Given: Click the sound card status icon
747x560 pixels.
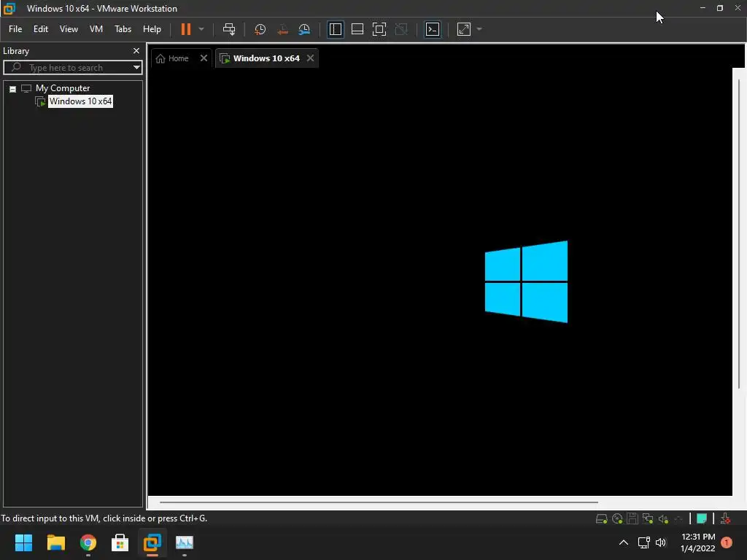Looking at the screenshot, I should click(663, 518).
